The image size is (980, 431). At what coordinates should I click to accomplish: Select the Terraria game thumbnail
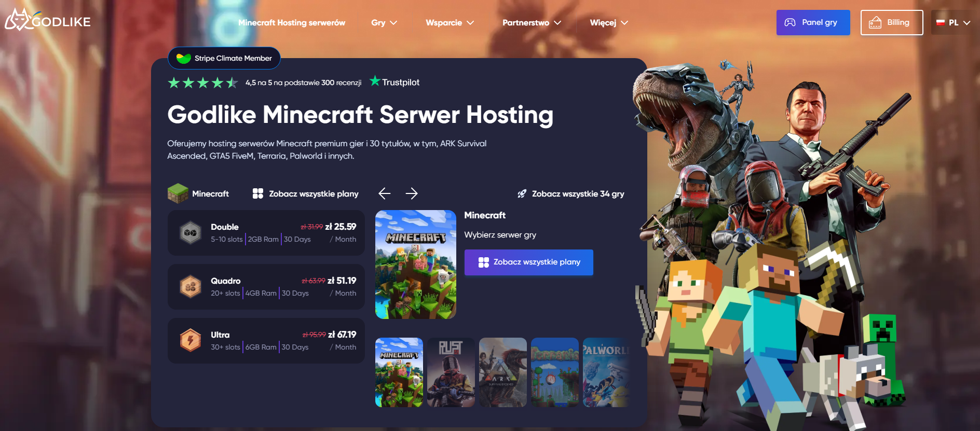click(x=555, y=372)
